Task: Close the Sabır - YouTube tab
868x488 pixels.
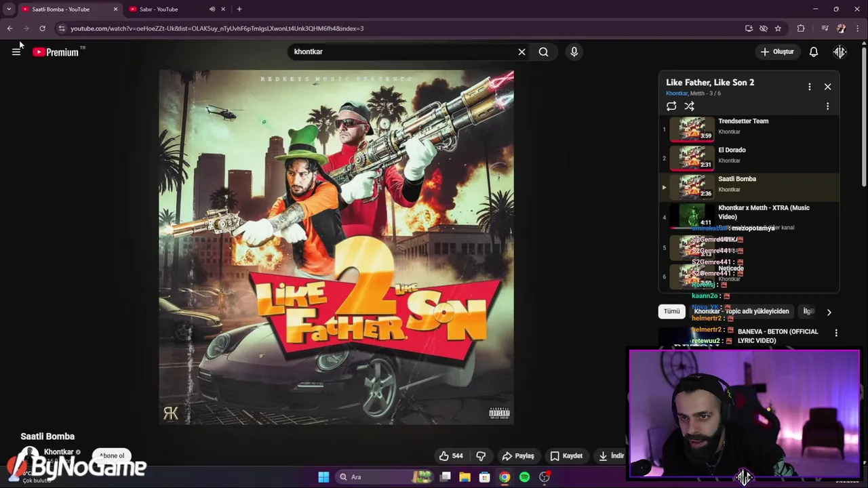Action: [223, 9]
